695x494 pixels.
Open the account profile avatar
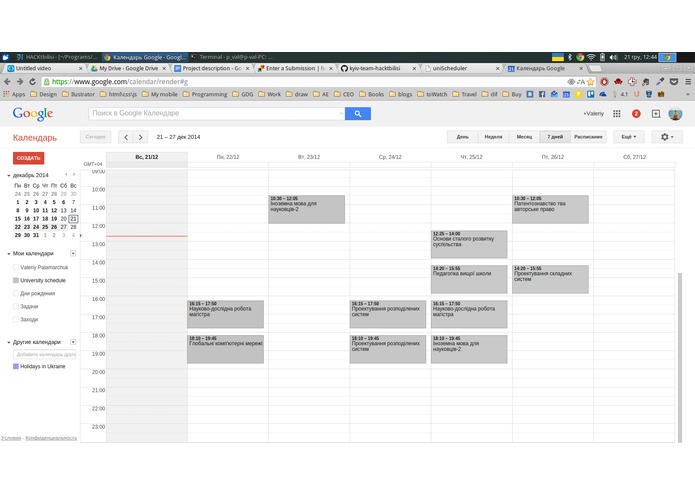[675, 114]
